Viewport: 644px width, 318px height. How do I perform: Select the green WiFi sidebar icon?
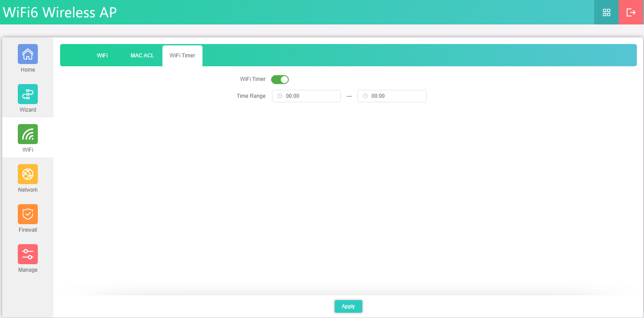[x=28, y=134]
